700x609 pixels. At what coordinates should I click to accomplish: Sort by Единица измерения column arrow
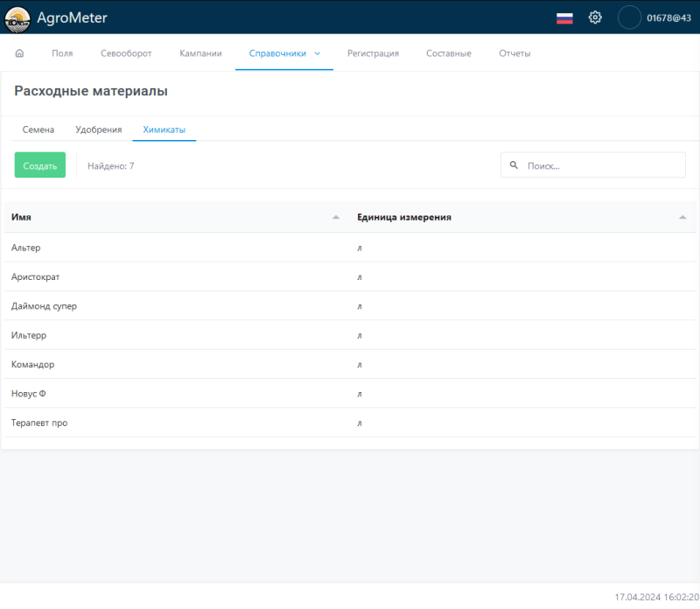click(682, 217)
